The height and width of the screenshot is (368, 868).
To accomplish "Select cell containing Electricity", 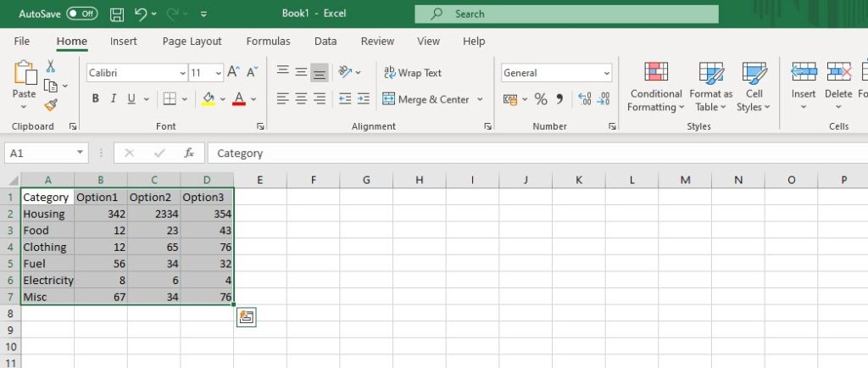I will point(47,280).
